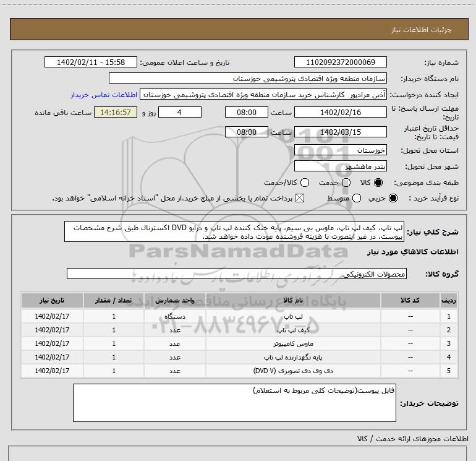Click the response deadline date 1402/02/16

[340, 112]
